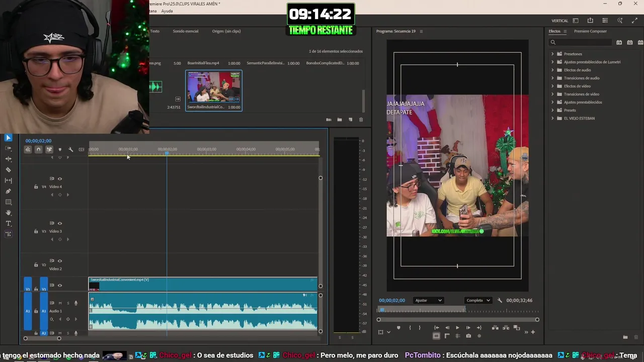The height and width of the screenshot is (362, 644).
Task: Play the sequence in Program monitor
Action: point(457,328)
